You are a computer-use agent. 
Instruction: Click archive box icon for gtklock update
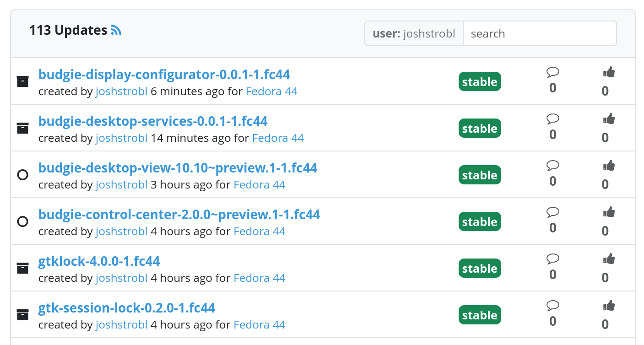tap(22, 268)
